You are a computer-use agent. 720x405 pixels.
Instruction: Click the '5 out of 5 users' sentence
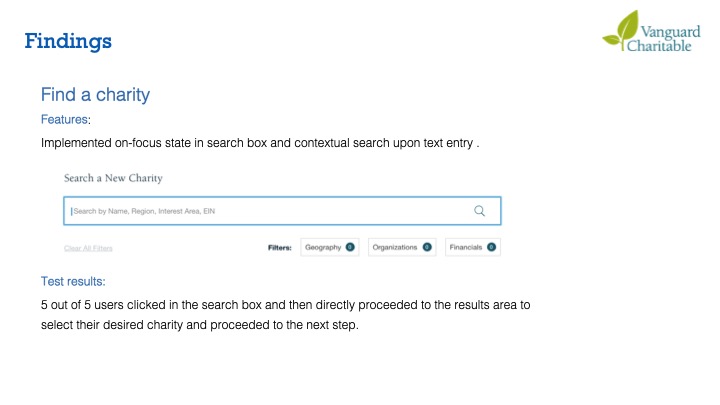click(x=285, y=305)
